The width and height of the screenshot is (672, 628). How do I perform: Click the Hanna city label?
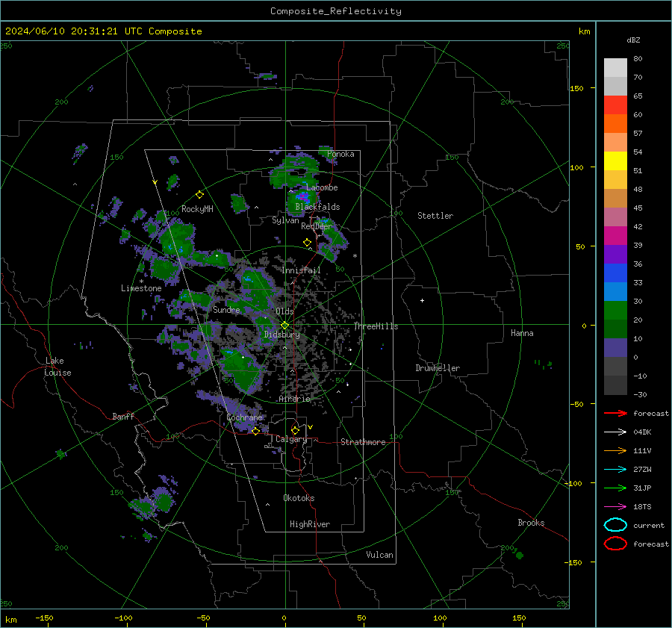522,333
